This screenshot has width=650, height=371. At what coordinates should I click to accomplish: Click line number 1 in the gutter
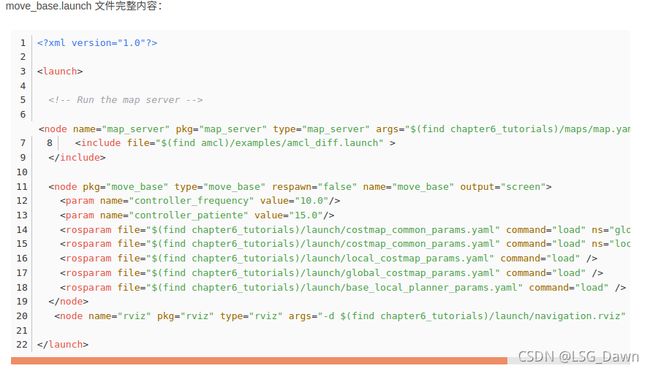pyautogui.click(x=23, y=43)
